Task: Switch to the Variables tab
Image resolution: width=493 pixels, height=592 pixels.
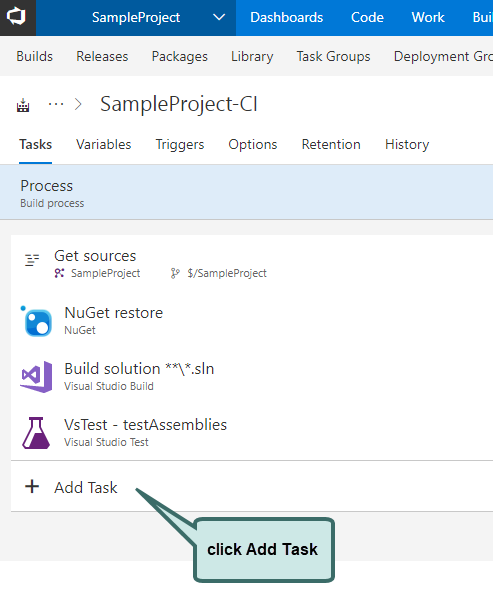Action: 103,145
